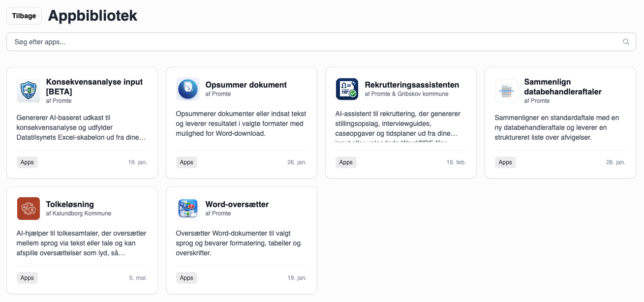Click the Konsekvensanalyse input shield icon
Screen dimensions: 644x302
[x=29, y=91]
